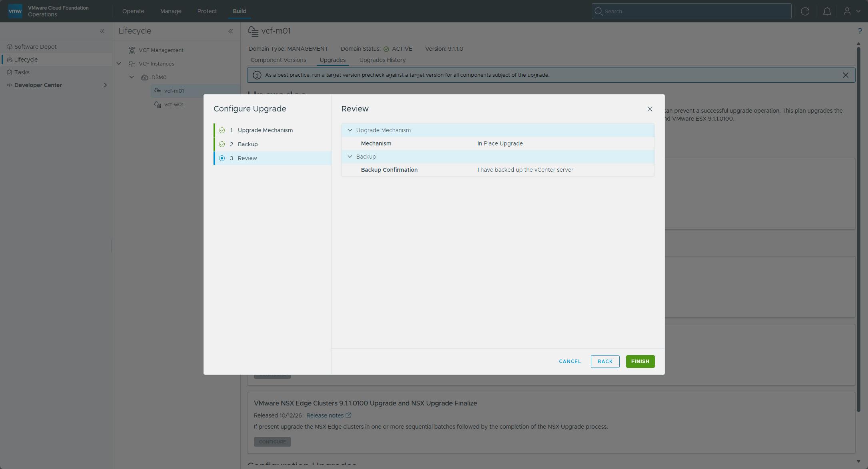Select Software Depot in sidebar

[x=56, y=47]
